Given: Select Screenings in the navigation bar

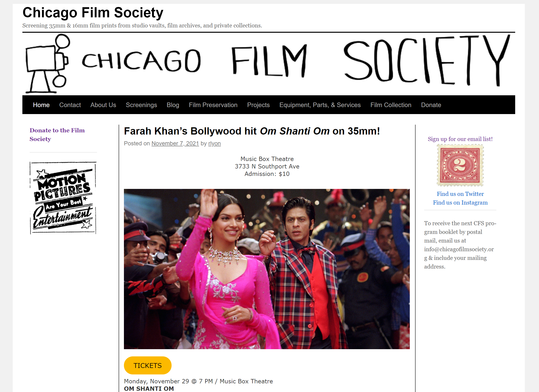Looking at the screenshot, I should [141, 105].
